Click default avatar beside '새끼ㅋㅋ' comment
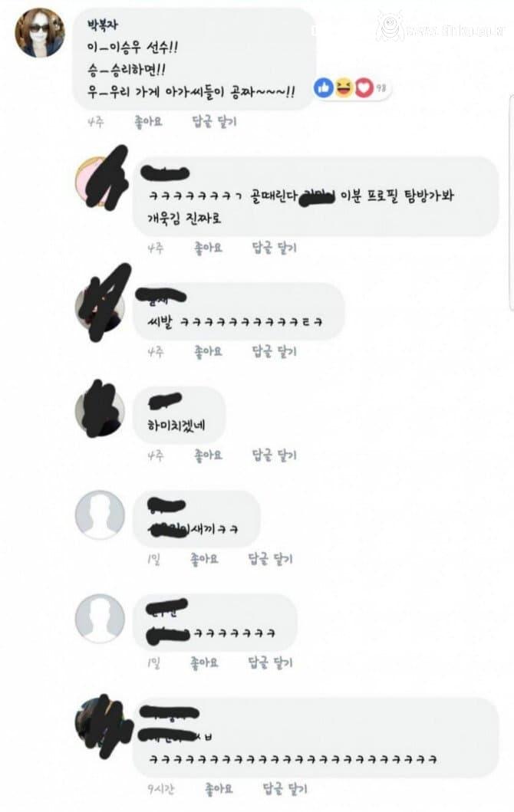 point(100,514)
